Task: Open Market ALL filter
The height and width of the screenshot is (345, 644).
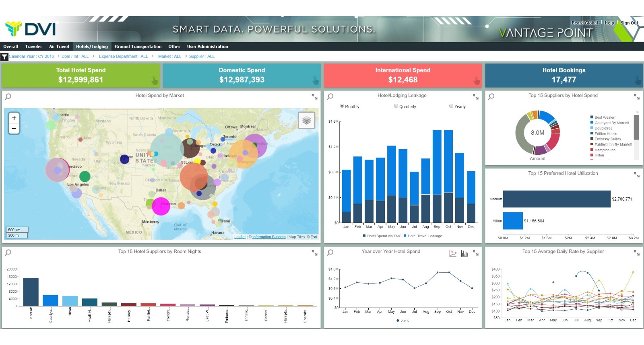Action: tap(170, 57)
